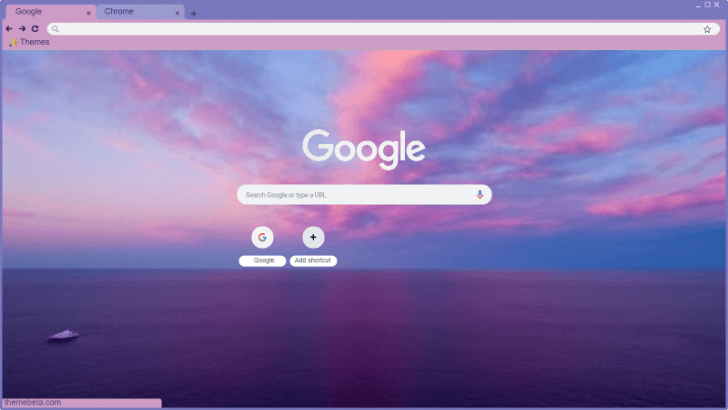Click the search magnifier in the address bar
This screenshot has height=410, width=728.
point(56,29)
